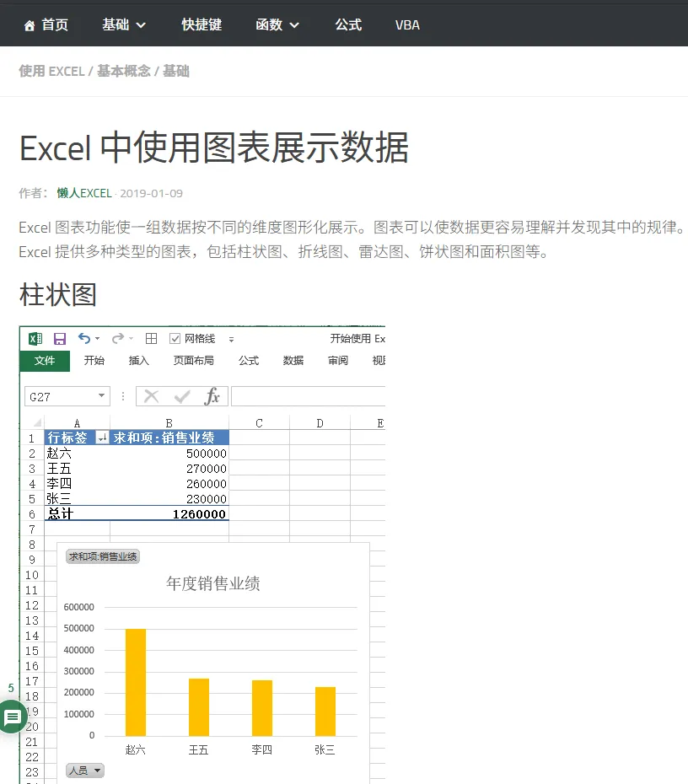Select column A header
This screenshot has width=688, height=784.
(x=77, y=423)
